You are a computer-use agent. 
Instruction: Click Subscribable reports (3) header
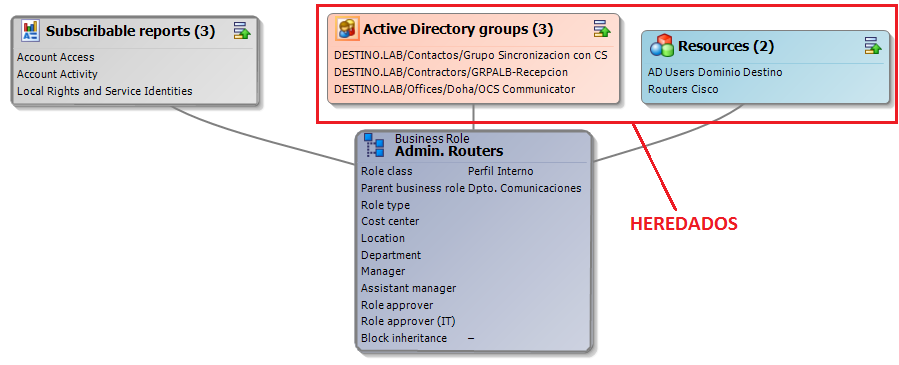coord(130,31)
